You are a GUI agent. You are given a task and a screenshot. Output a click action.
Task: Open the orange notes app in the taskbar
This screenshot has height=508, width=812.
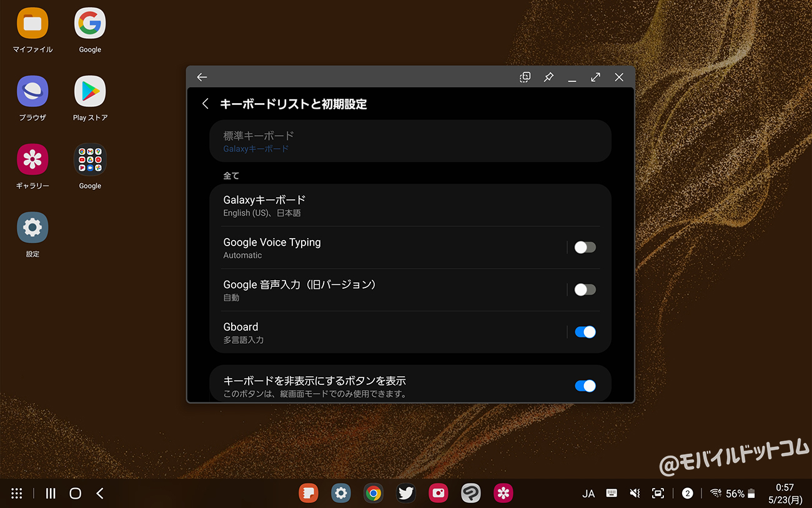(309, 493)
